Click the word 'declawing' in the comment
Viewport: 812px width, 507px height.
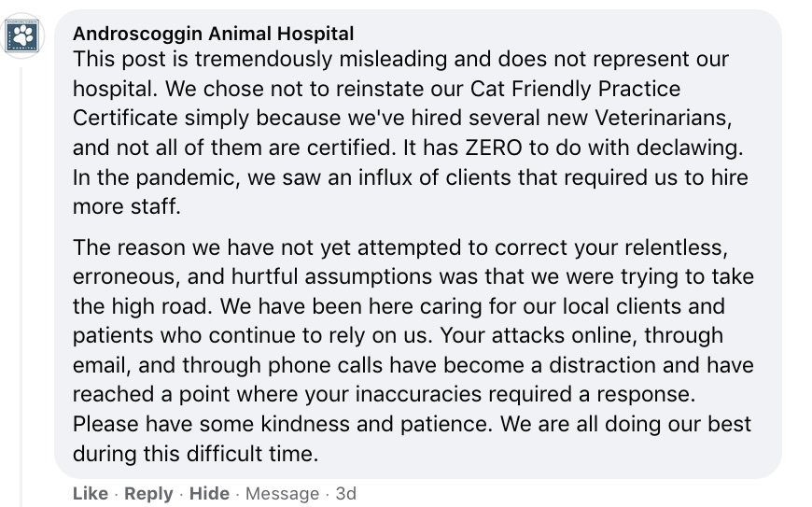pyautogui.click(x=687, y=148)
